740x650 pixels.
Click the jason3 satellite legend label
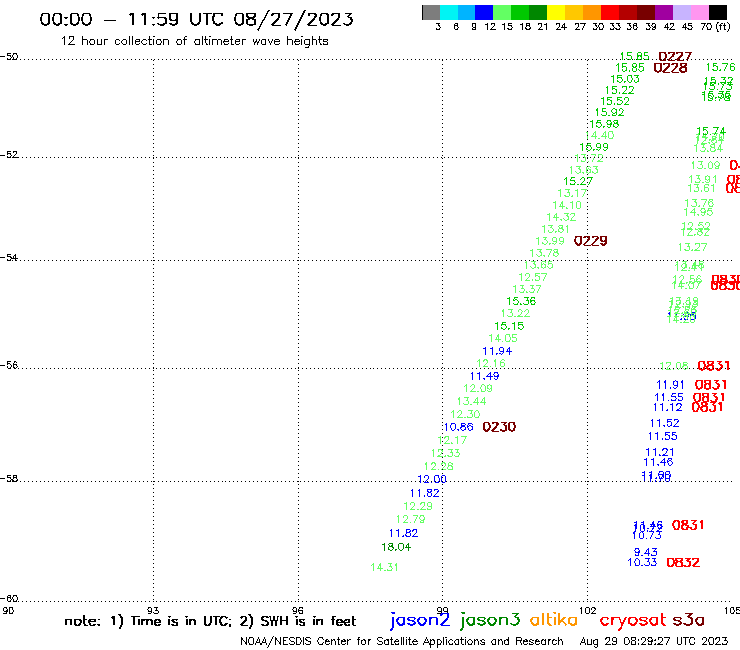(x=490, y=621)
